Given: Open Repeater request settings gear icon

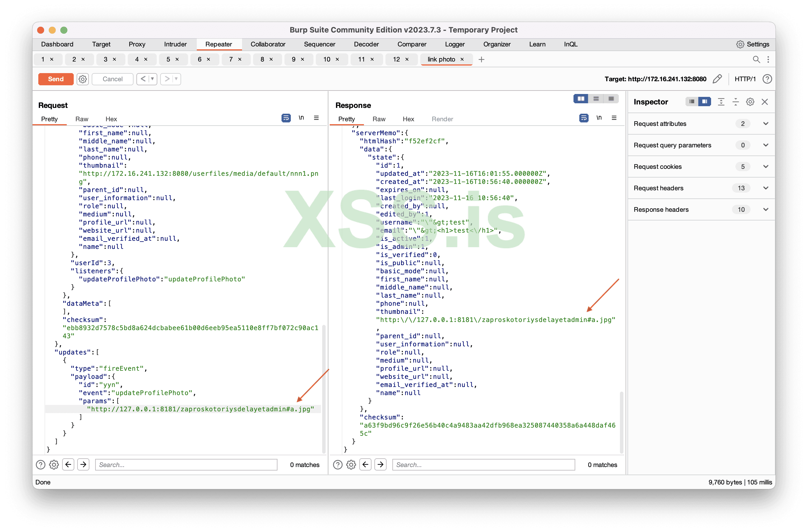Looking at the screenshot, I should click(x=82, y=79).
